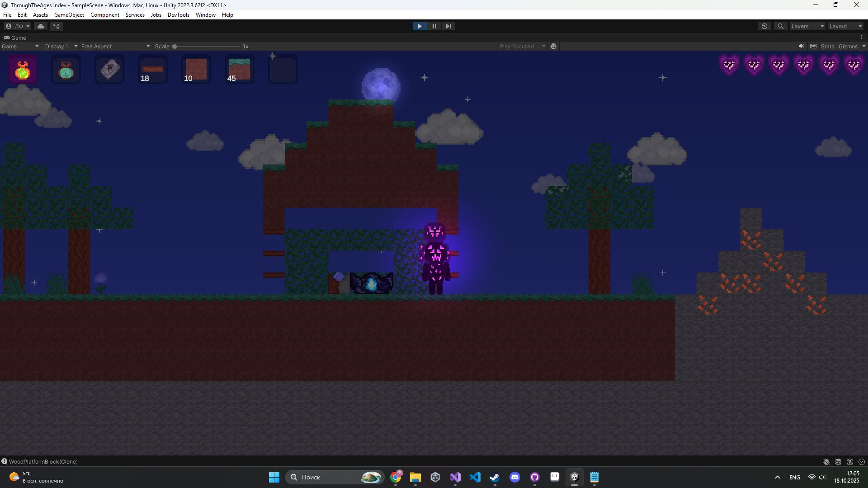The height and width of the screenshot is (488, 868).
Task: Open the Free Aspect dropdown
Action: [x=115, y=46]
